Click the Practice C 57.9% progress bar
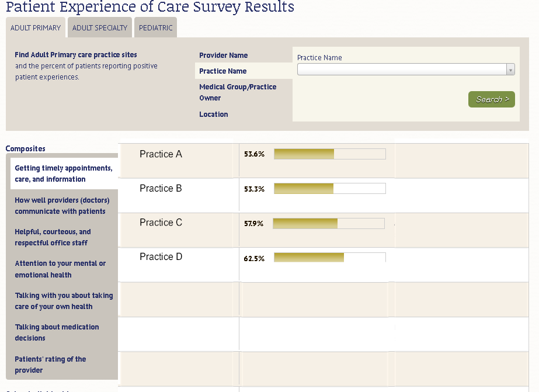Viewport: 539px width, 392px height. tap(328, 223)
